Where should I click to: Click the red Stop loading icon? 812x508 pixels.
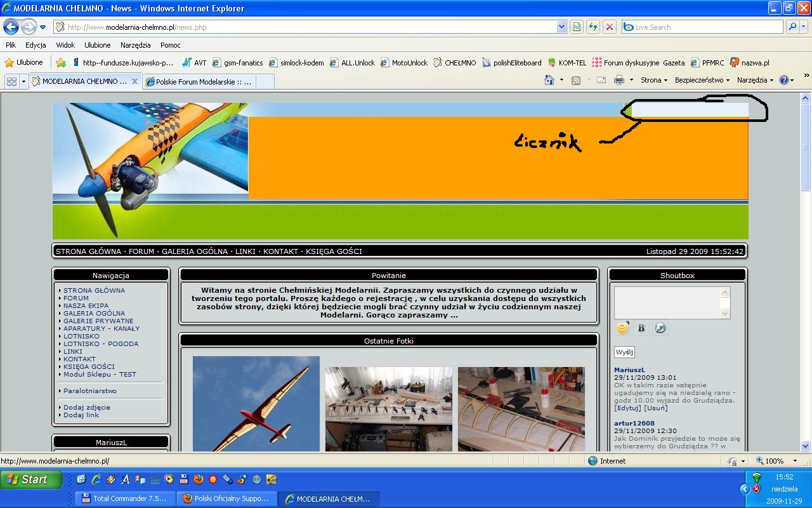tap(609, 27)
